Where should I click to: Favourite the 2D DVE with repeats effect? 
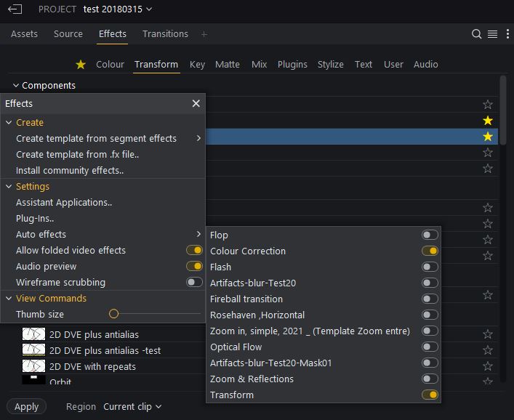[x=487, y=366]
